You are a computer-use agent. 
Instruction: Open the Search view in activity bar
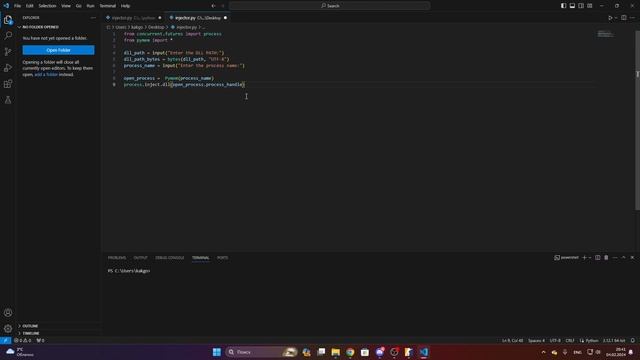pos(8,36)
